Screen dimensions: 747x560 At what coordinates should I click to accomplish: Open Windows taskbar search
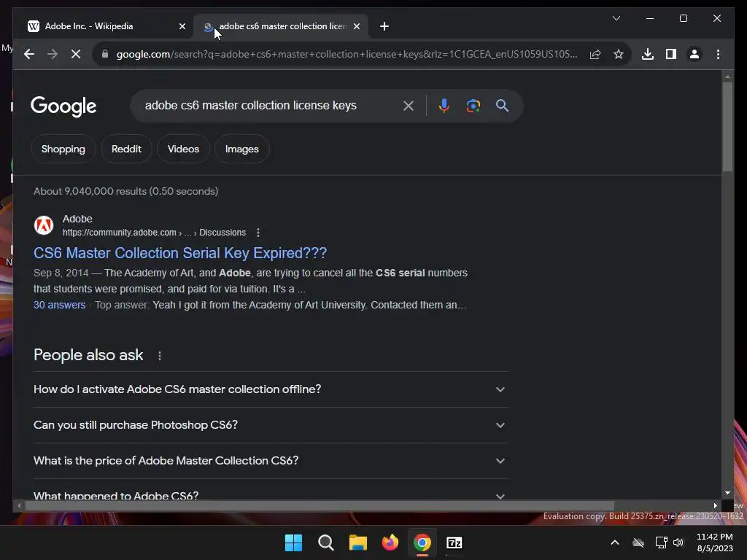[326, 542]
